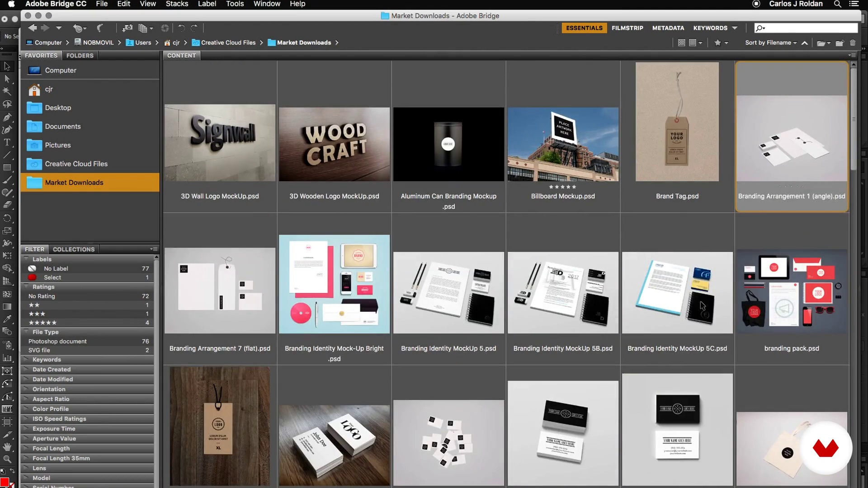Open the Label menu
868x488 pixels.
click(x=207, y=4)
